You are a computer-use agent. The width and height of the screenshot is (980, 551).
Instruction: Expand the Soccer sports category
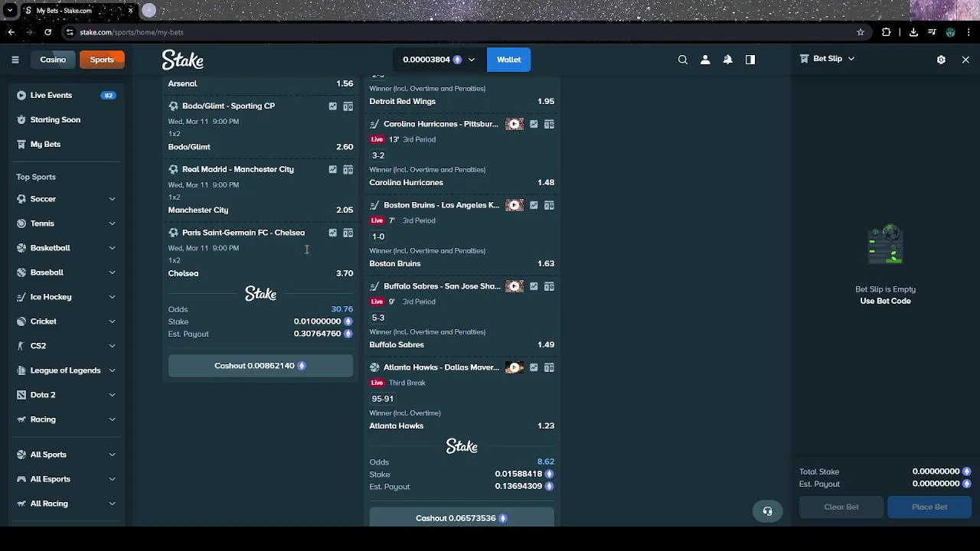pos(112,199)
